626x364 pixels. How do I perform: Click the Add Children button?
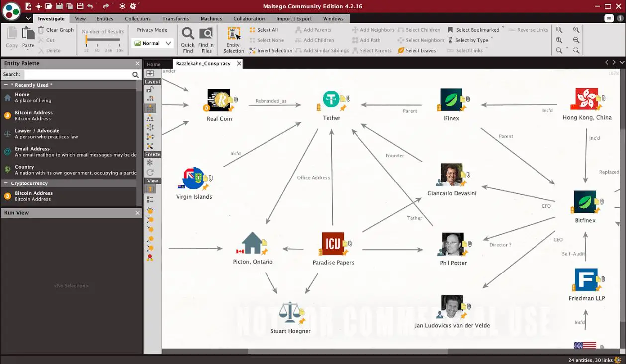tap(316, 40)
